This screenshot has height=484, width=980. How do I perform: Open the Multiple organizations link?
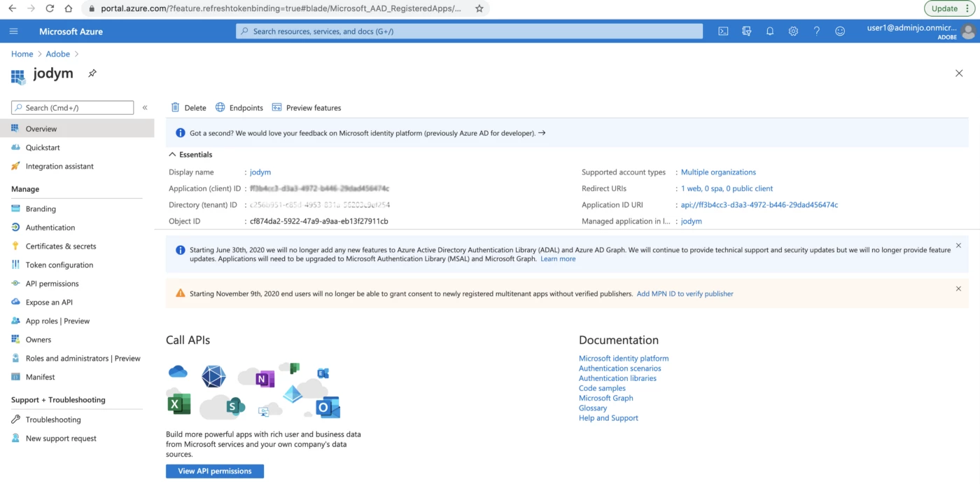click(718, 172)
